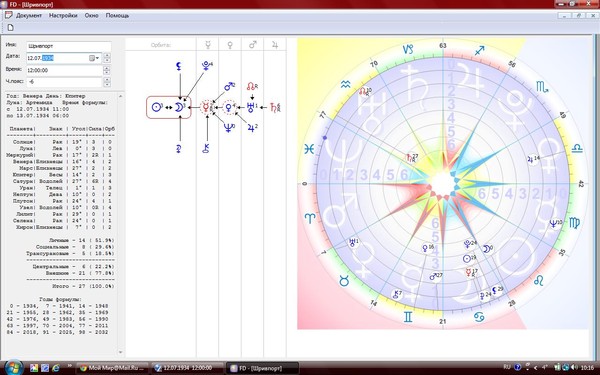Image resolution: width=600 pixels, height=375 pixels.
Task: Select the Mars orbit column header
Action: (253, 45)
